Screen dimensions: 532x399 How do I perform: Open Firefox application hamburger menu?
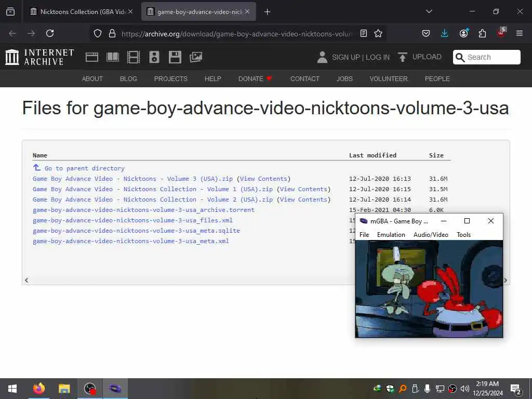[x=520, y=33]
